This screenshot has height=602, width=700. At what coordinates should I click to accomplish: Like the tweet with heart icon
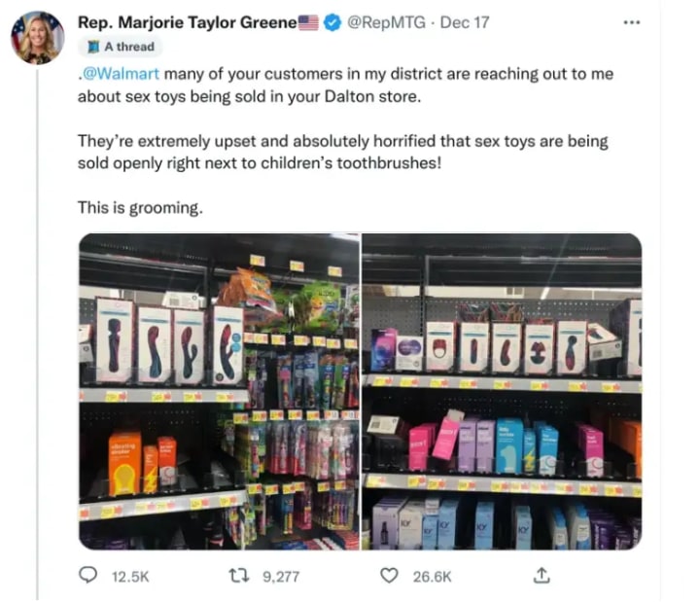(389, 576)
